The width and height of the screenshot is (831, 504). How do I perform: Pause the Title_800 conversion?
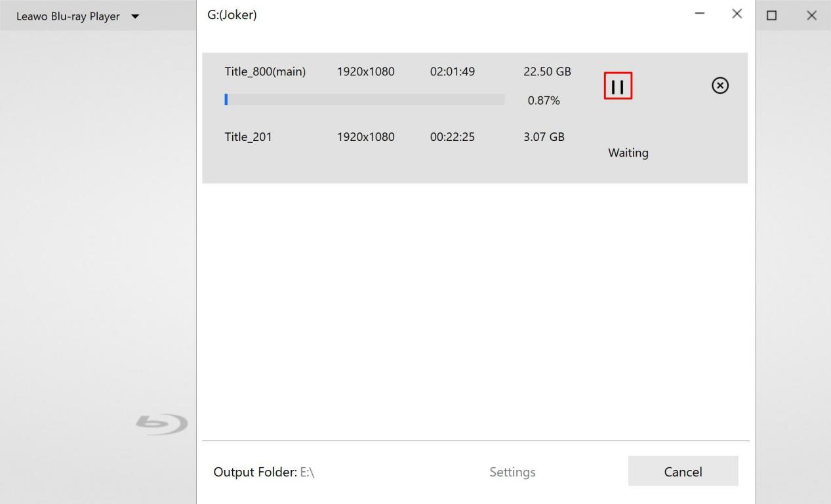617,87
